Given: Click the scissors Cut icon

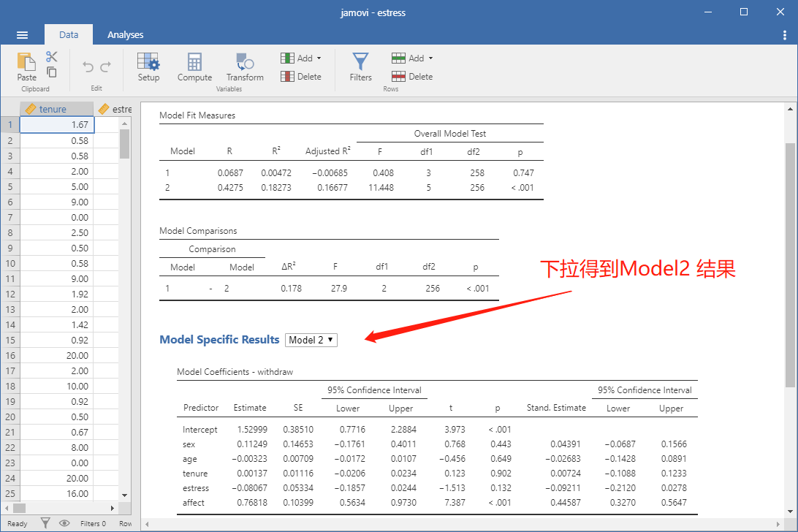Looking at the screenshot, I should (52, 56).
